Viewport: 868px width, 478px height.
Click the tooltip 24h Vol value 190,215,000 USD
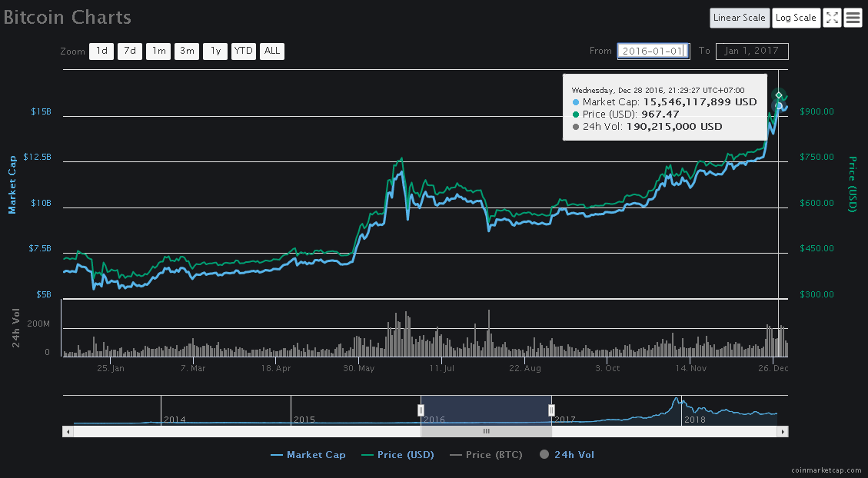tap(674, 127)
